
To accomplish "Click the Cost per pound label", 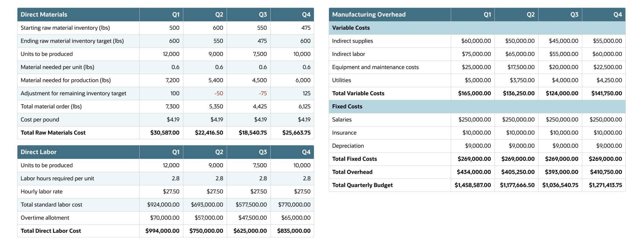I will (40, 120).
